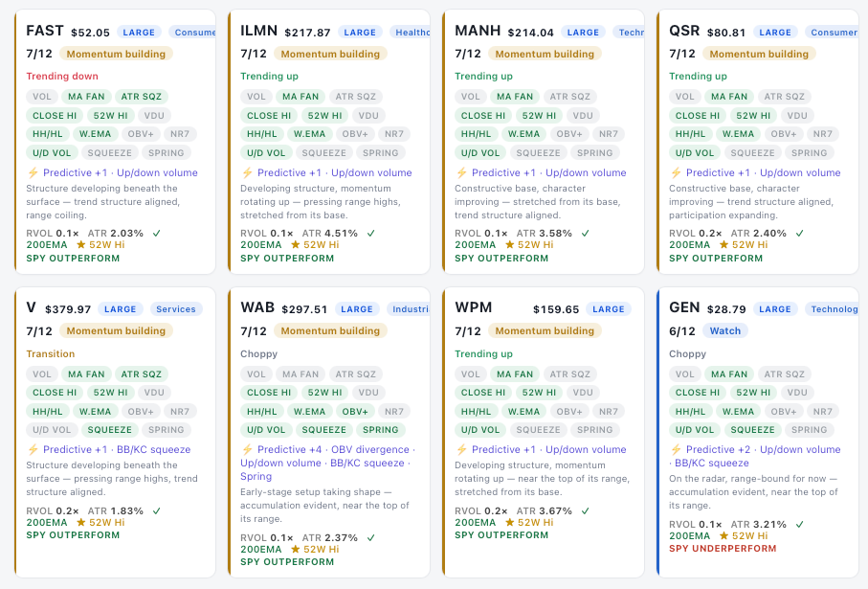This screenshot has width=868, height=589.
Task: Click the SQUEEZE chip on GEN card
Action: (752, 430)
